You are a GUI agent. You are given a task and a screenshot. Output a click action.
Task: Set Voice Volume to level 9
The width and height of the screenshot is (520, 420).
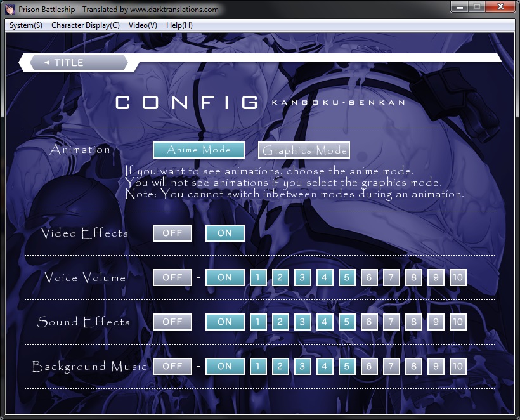coord(436,277)
